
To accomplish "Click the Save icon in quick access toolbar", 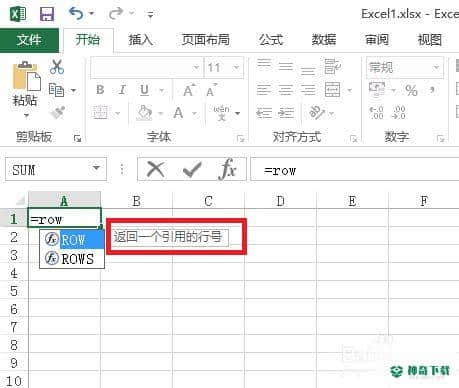I will point(47,14).
